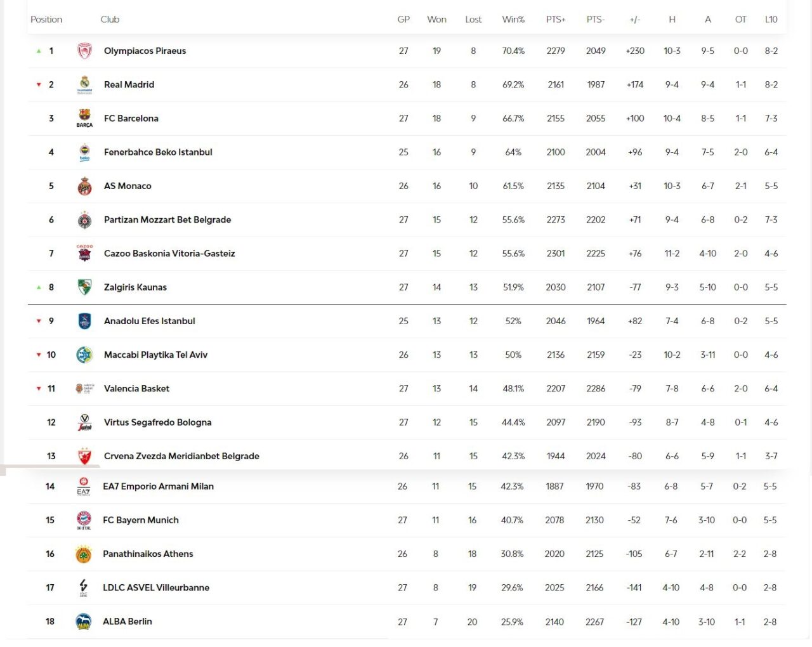Screen dimensions: 812x647
Task: Click the Zalgiris Kaunas green logo
Action: [x=84, y=287]
